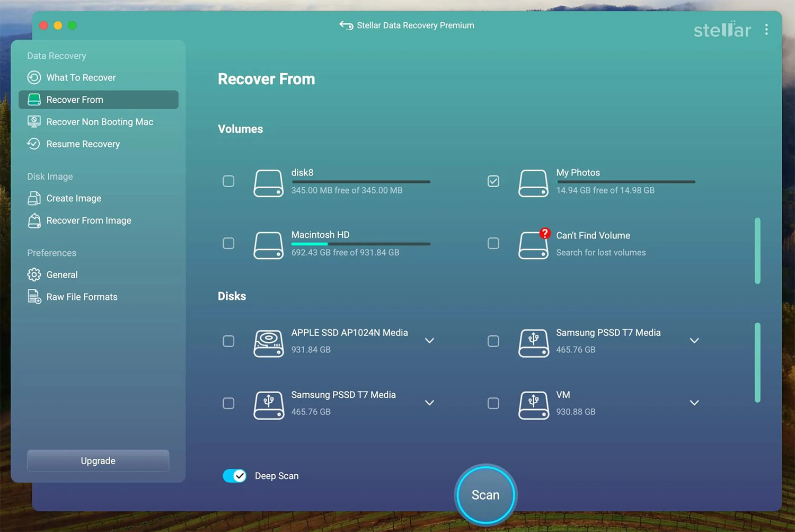This screenshot has height=532, width=795.
Task: Uncheck the My Photos volume checkbox
Action: click(x=493, y=181)
